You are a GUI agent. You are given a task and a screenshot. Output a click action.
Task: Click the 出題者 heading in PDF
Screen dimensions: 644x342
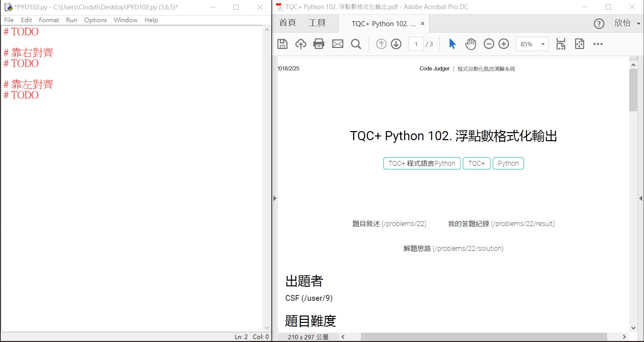coord(304,281)
